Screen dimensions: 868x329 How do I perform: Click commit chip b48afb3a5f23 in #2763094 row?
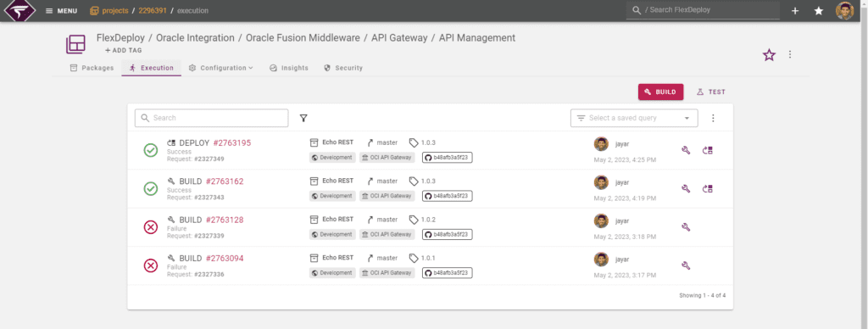[448, 272]
